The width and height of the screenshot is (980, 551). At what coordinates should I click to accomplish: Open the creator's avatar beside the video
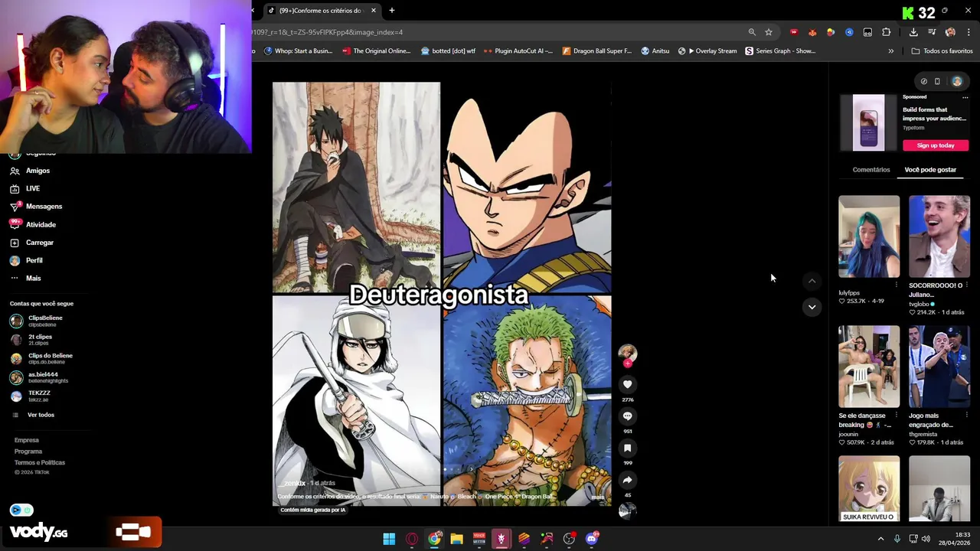(x=627, y=353)
